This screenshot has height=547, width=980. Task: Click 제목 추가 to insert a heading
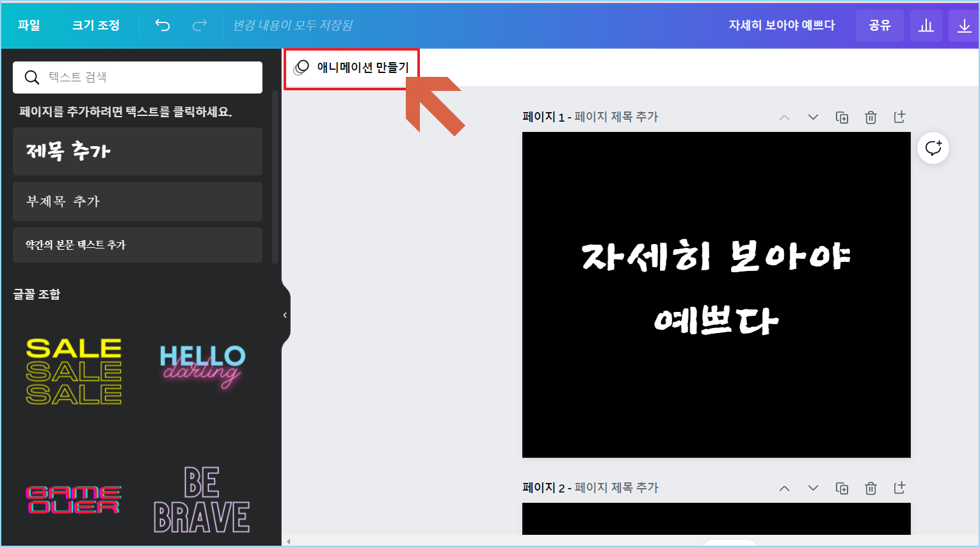click(137, 151)
